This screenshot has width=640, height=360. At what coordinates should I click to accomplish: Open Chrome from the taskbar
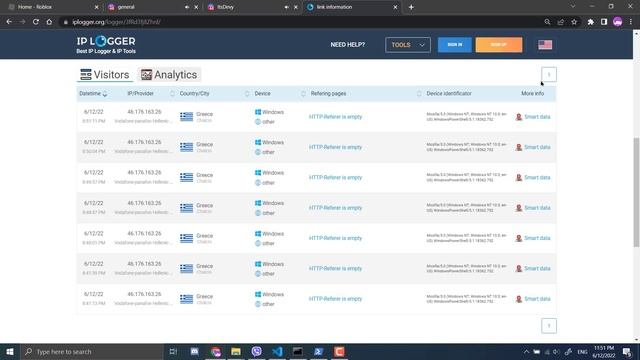[x=216, y=351]
